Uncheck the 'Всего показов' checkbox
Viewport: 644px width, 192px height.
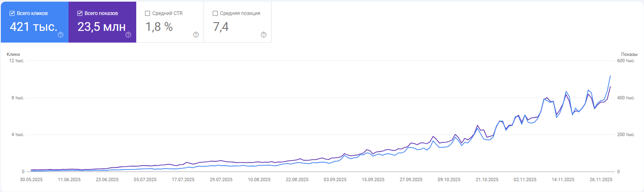[80, 13]
